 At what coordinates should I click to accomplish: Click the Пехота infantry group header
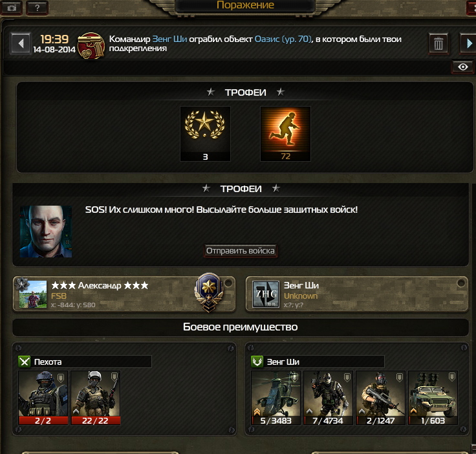[85, 362]
